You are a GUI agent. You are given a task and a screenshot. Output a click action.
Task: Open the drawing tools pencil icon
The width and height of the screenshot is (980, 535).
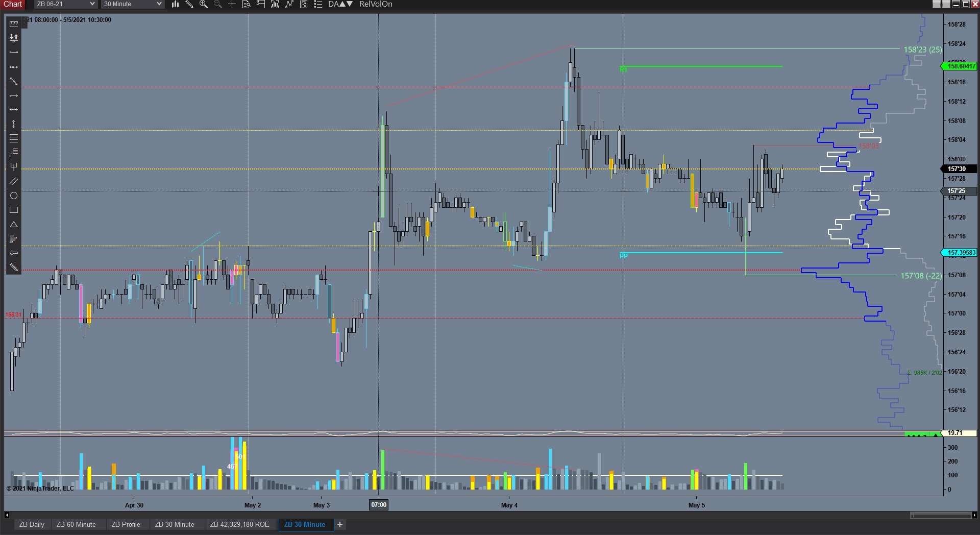pos(189,4)
